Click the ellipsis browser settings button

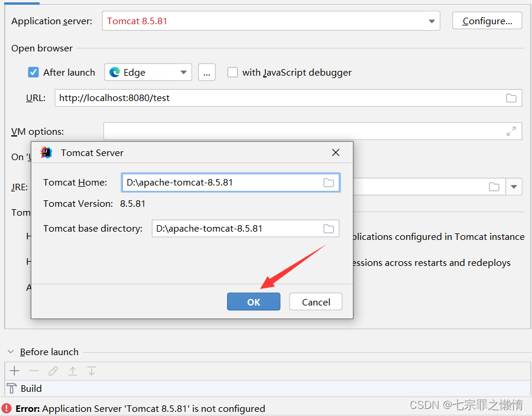click(x=207, y=72)
